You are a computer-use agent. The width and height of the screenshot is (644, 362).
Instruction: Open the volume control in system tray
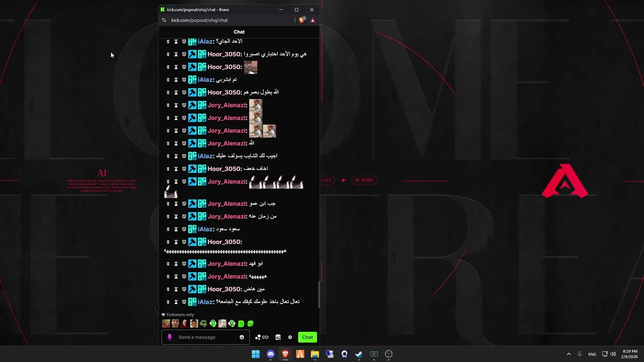[x=613, y=354]
